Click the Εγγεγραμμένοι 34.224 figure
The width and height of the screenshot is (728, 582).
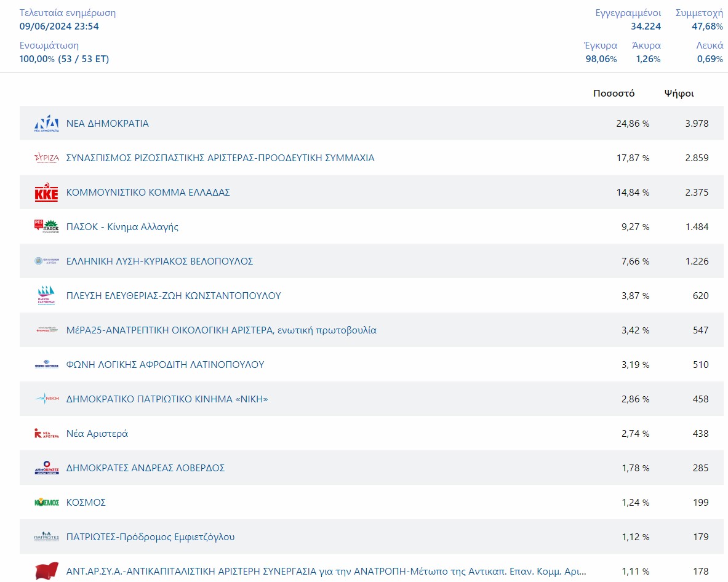(646, 26)
